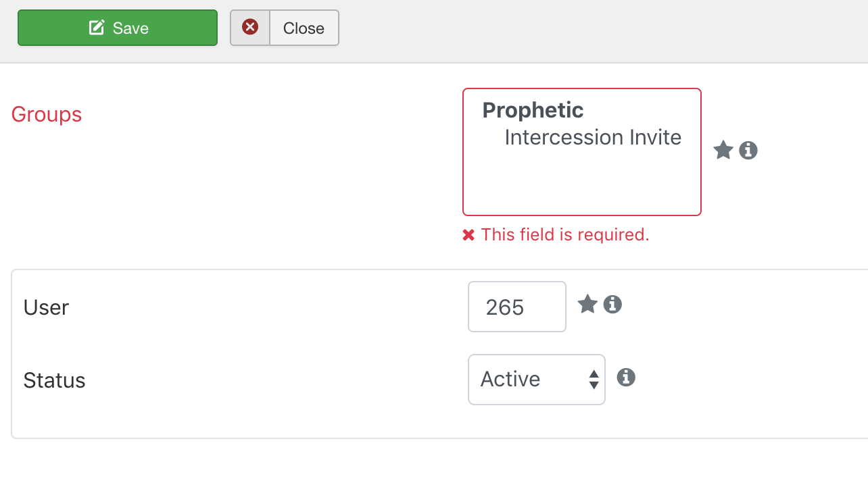Viewport: 868px width, 489px height.
Task: Select the Intercession Invite group option
Action: [593, 137]
